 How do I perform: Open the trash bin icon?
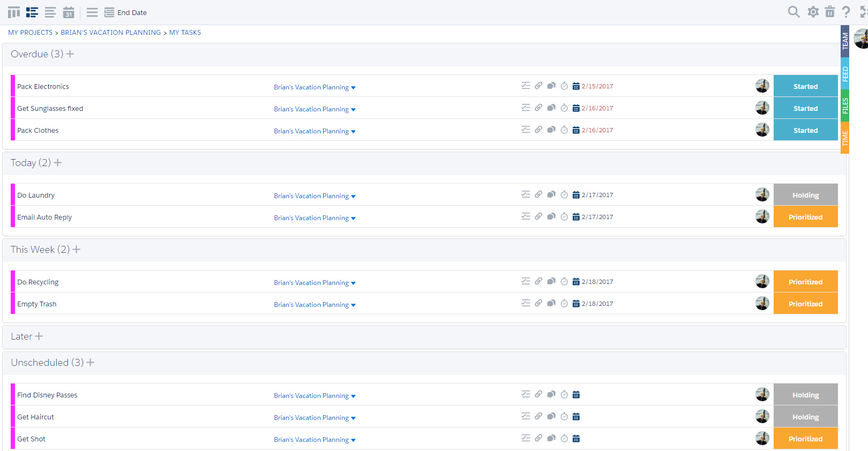pos(830,12)
